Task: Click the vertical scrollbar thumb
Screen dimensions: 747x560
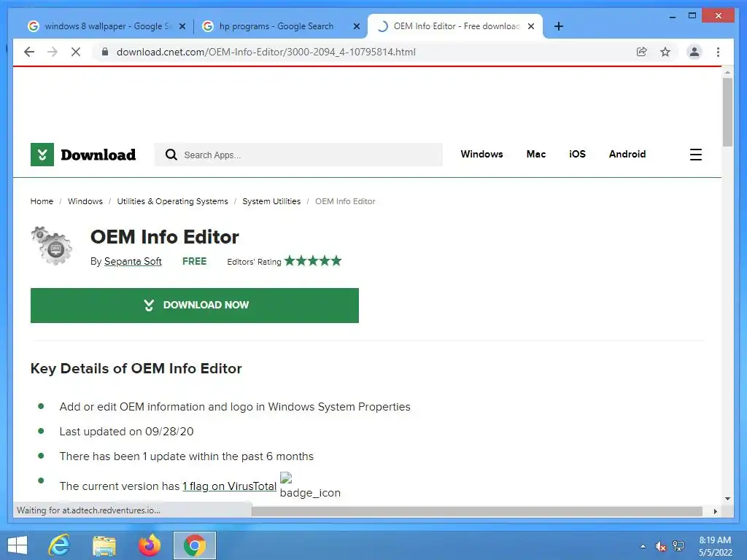Action: click(x=727, y=112)
